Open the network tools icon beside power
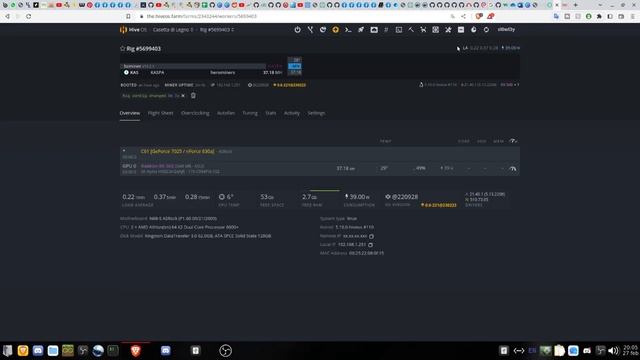This screenshot has width=640, height=360. pos(310,30)
